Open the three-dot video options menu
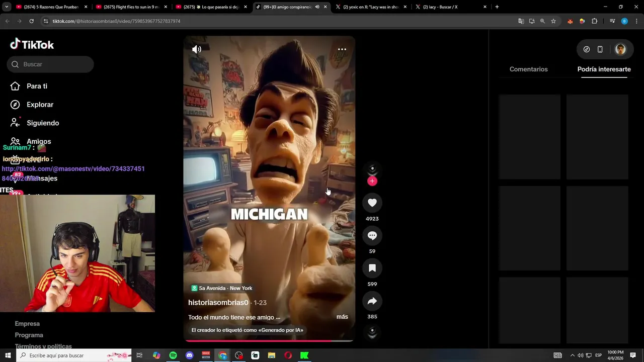644x362 pixels. pyautogui.click(x=342, y=49)
